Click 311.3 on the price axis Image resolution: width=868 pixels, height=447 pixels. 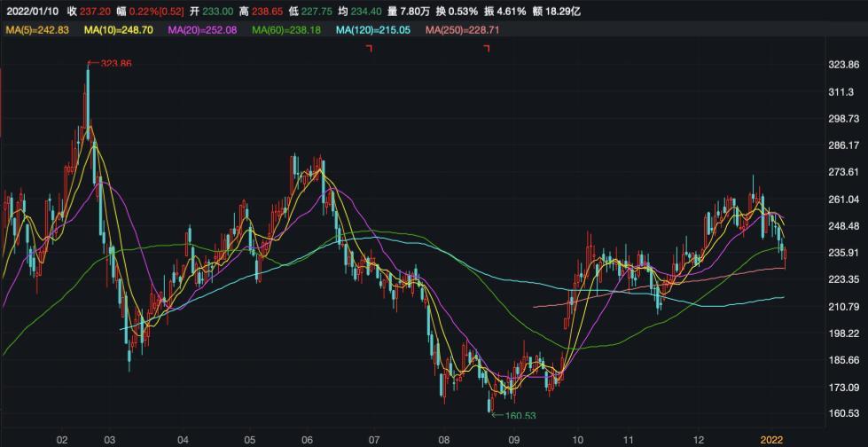[841, 92]
